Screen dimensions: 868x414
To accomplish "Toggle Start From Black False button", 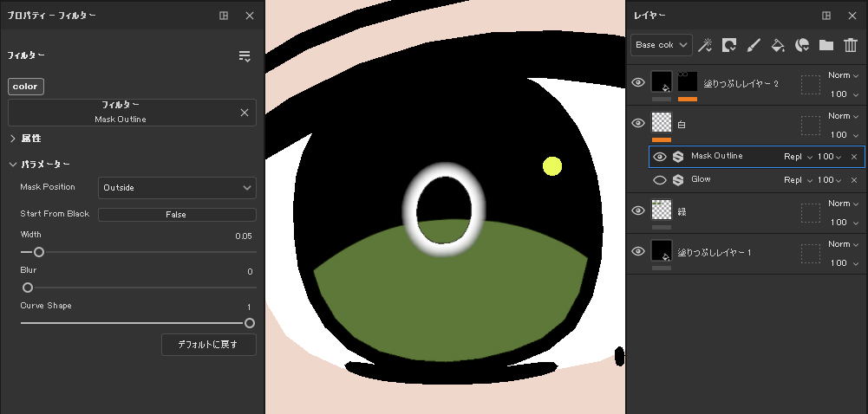I will pos(176,215).
